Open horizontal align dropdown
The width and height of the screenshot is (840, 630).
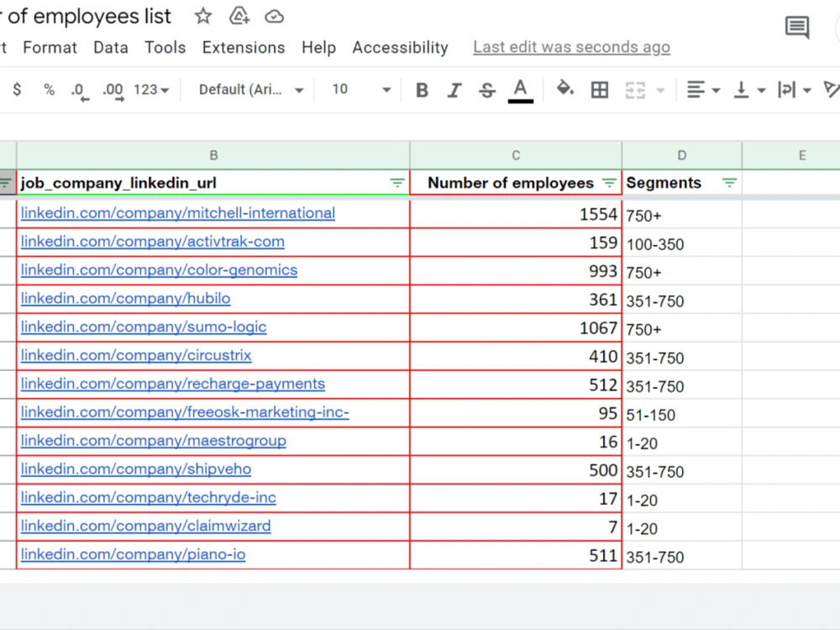click(703, 90)
